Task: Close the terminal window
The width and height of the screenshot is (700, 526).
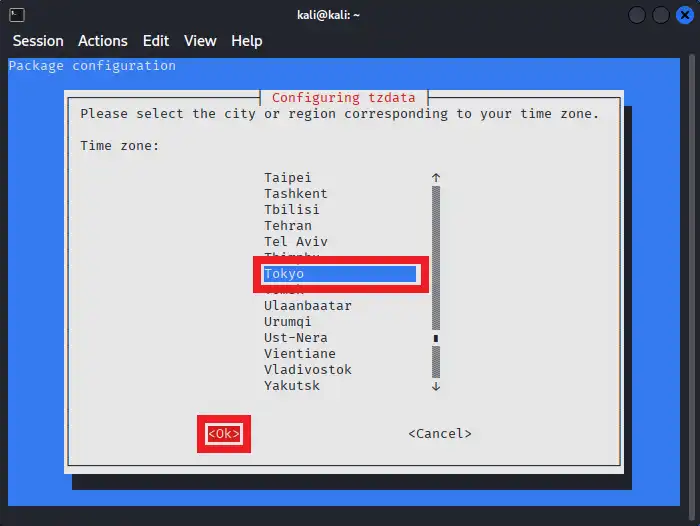Action: (684, 15)
